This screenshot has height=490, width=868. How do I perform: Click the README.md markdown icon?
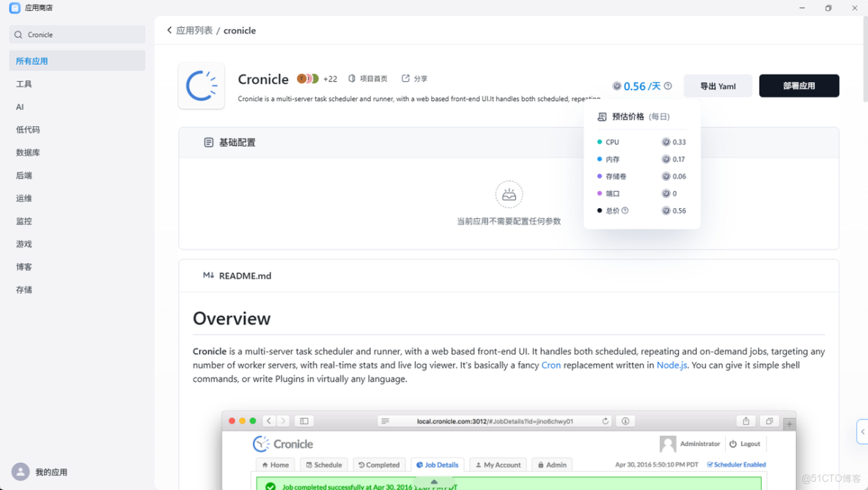point(209,275)
